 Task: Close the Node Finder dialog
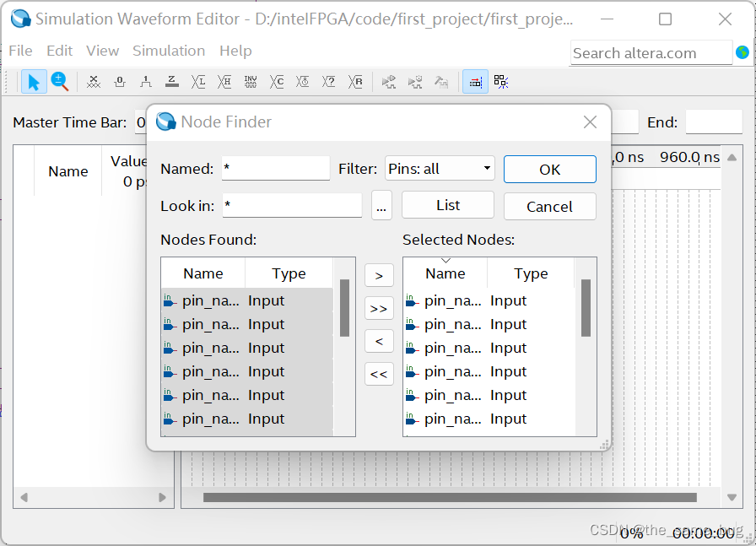pos(590,122)
